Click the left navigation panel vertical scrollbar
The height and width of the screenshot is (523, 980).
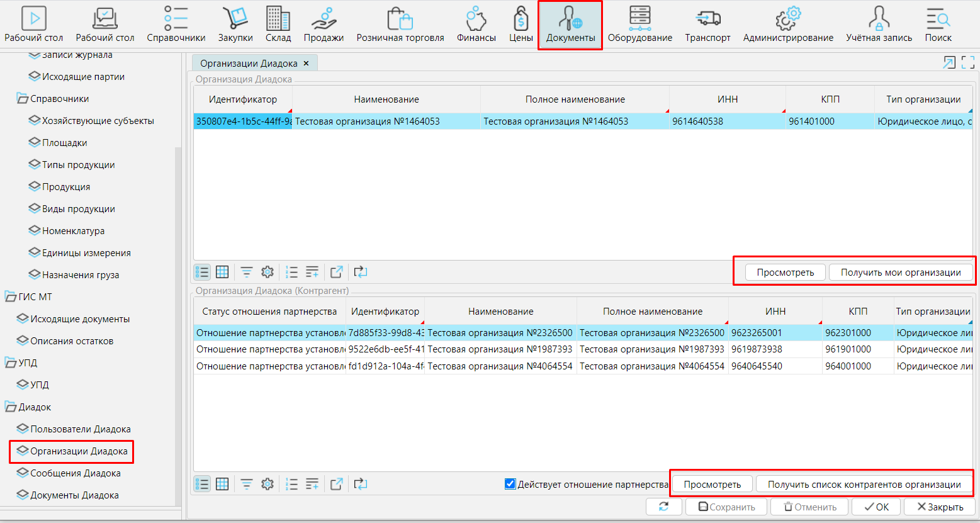click(177, 315)
